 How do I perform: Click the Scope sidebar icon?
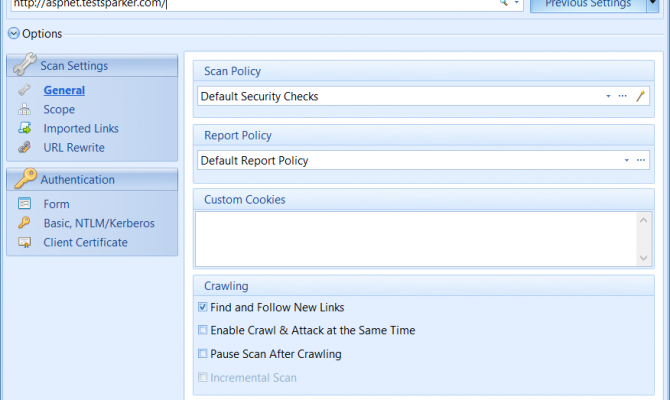tap(24, 110)
